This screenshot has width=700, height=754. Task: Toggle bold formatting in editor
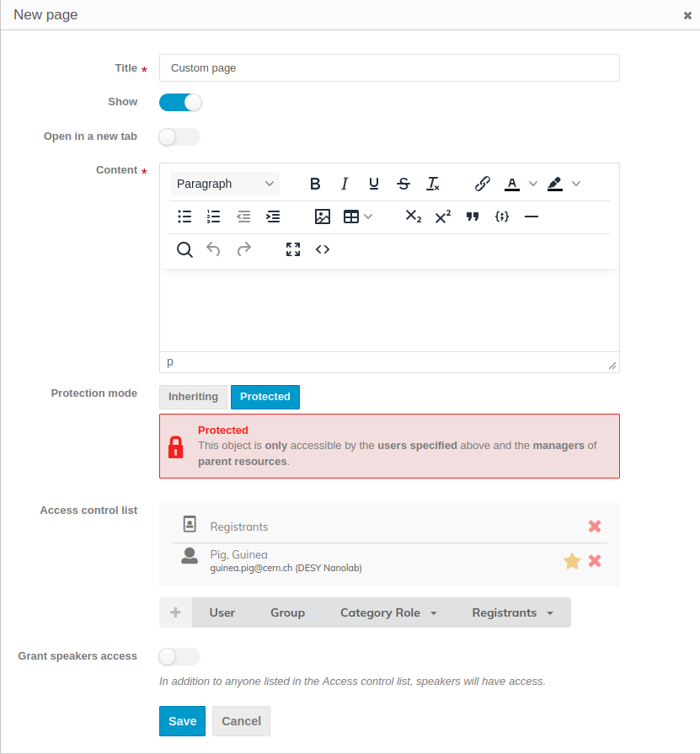(315, 184)
